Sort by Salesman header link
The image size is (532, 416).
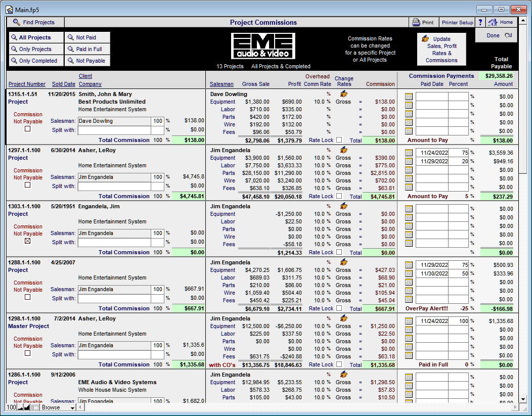(221, 84)
